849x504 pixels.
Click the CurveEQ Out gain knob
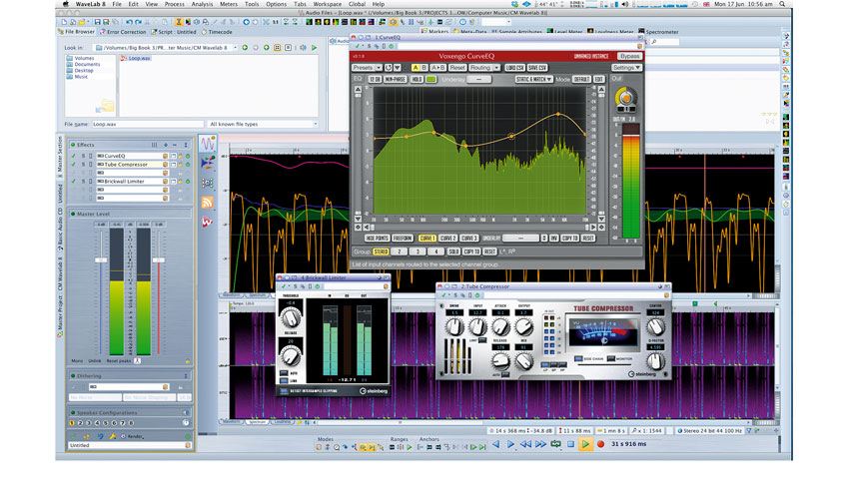coord(626,98)
